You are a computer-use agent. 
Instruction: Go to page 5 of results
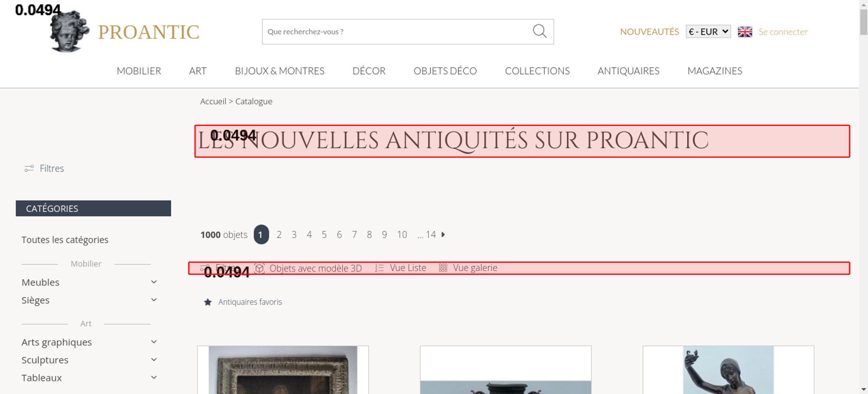[x=324, y=235]
